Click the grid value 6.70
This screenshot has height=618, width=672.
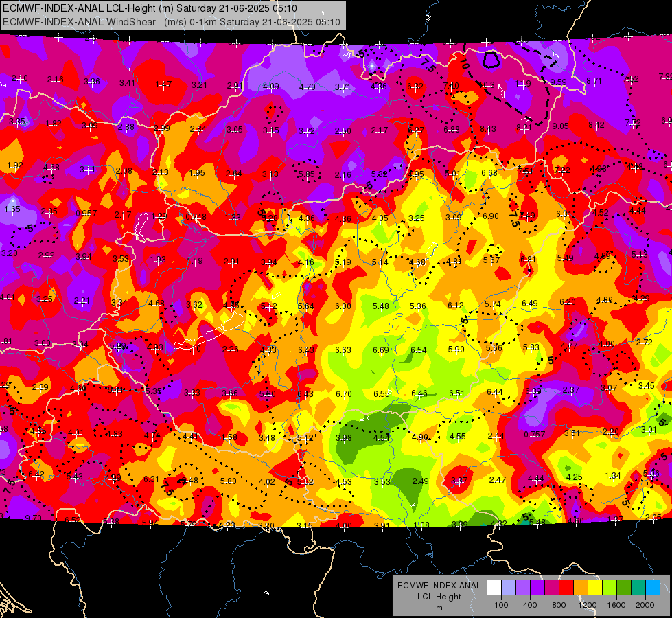[x=344, y=393]
